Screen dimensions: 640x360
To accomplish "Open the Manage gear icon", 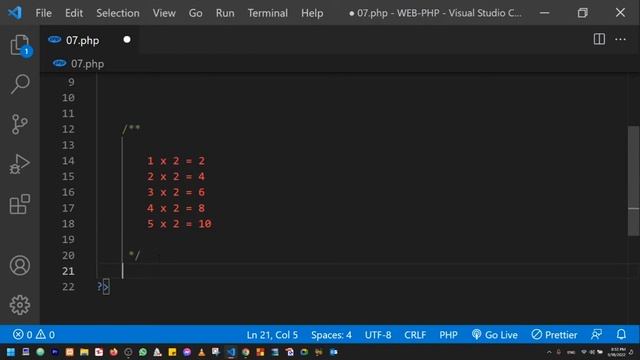I will 20,305.
